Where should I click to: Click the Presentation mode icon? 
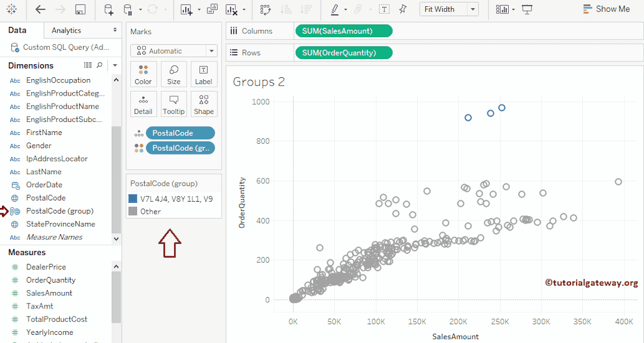pos(527,9)
